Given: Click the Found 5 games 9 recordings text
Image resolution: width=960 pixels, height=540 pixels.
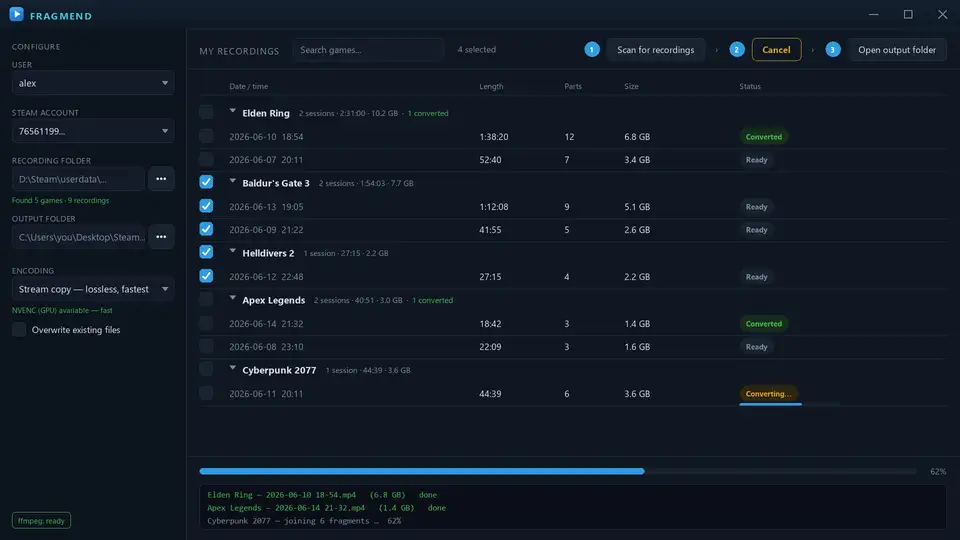Looking at the screenshot, I should click(x=61, y=200).
